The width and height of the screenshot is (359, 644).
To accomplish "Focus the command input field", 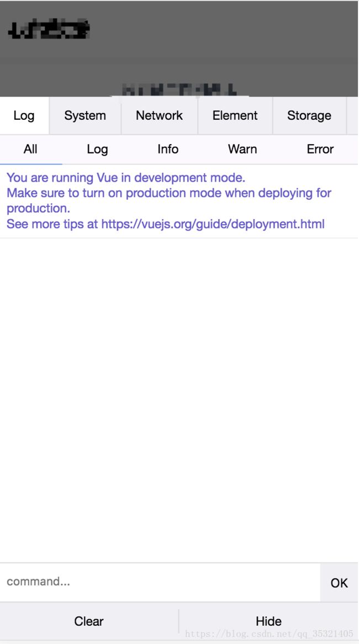I will point(160,582).
